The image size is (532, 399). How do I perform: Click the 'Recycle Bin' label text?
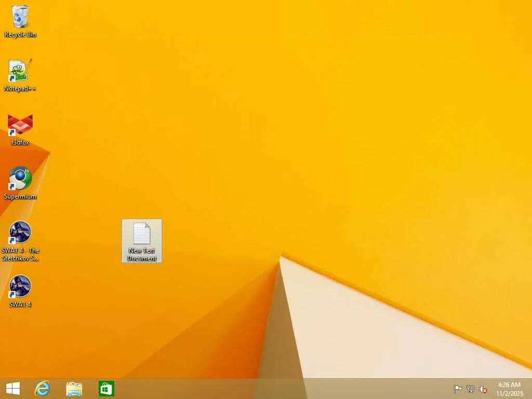pos(20,34)
